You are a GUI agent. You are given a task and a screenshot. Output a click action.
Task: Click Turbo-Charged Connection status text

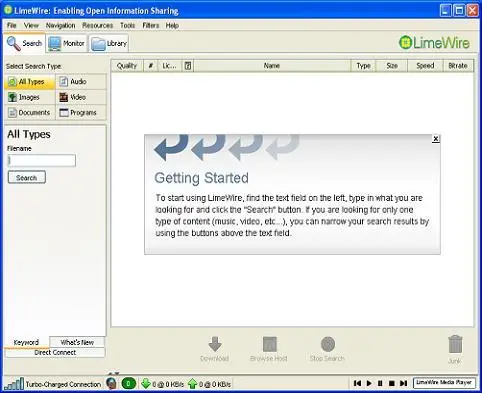pyautogui.click(x=63, y=384)
